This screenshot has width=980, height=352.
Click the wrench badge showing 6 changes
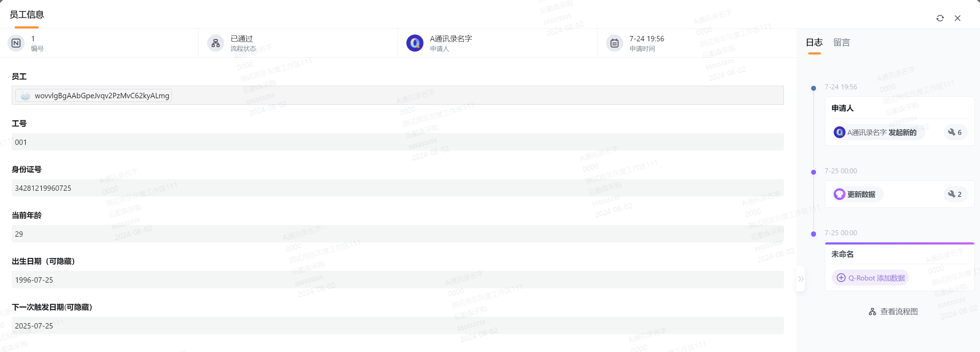click(955, 132)
